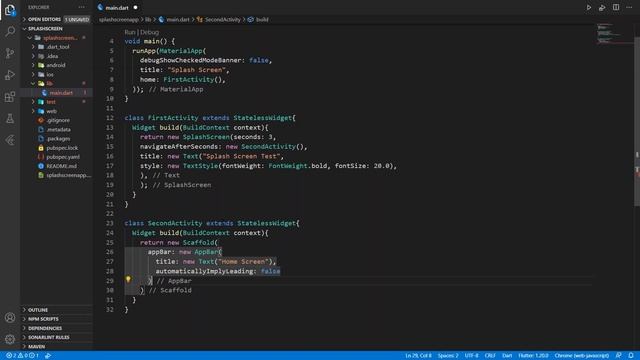Click the debug run icon next to the play icon

tap(602, 7)
